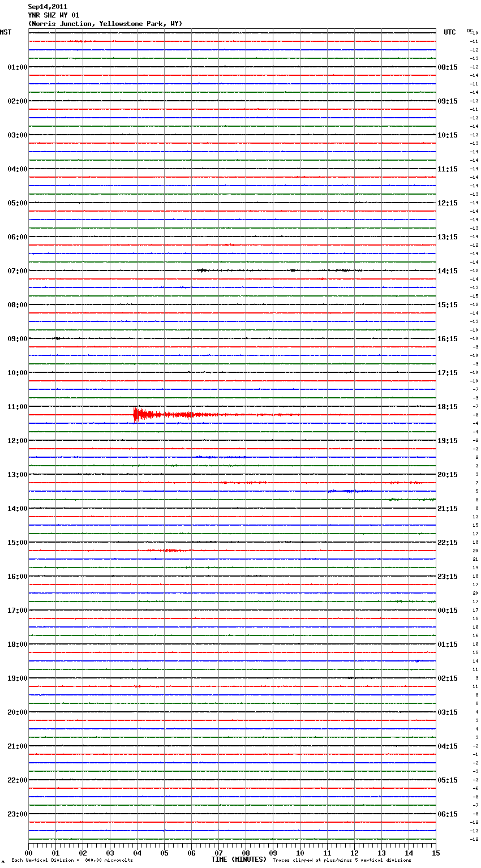
Task: Select the 06:00 MST time label
Action: click(17, 237)
